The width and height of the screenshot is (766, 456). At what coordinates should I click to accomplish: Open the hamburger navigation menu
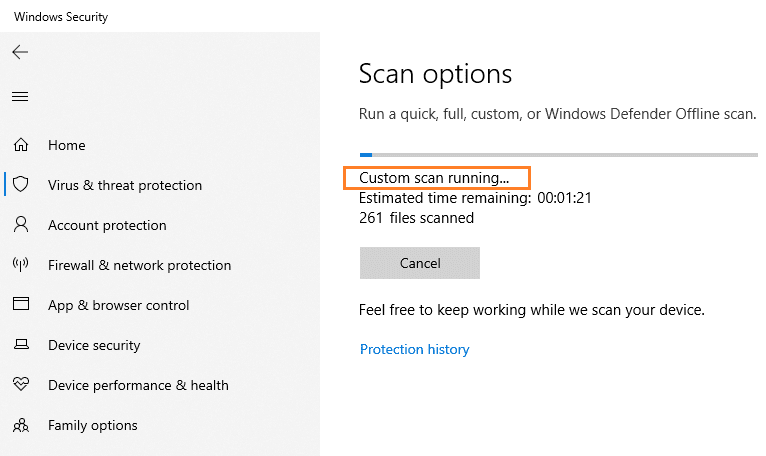[x=20, y=96]
